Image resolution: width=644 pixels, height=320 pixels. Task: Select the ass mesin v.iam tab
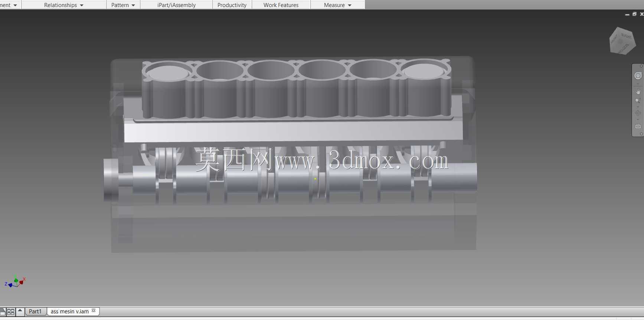pyautogui.click(x=69, y=311)
